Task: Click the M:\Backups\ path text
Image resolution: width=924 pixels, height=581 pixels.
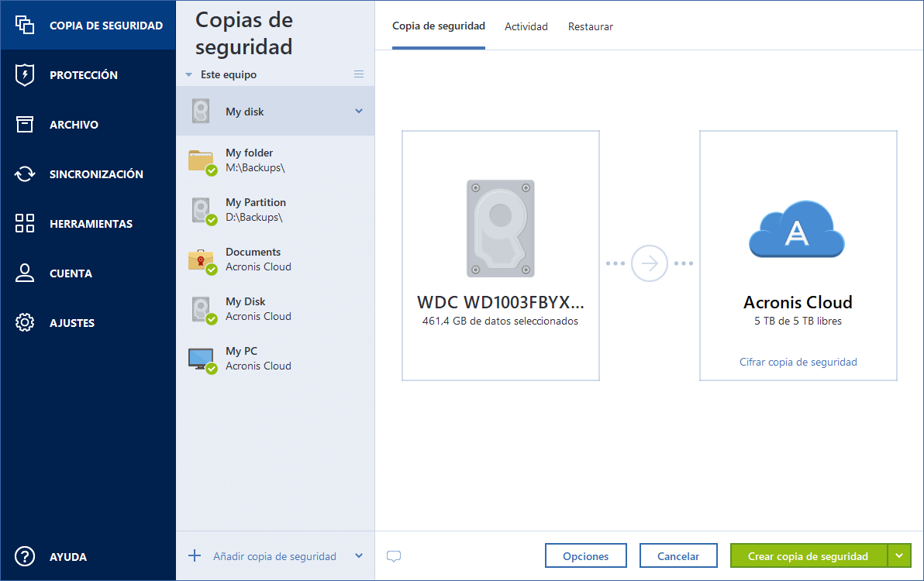Action: coord(255,168)
